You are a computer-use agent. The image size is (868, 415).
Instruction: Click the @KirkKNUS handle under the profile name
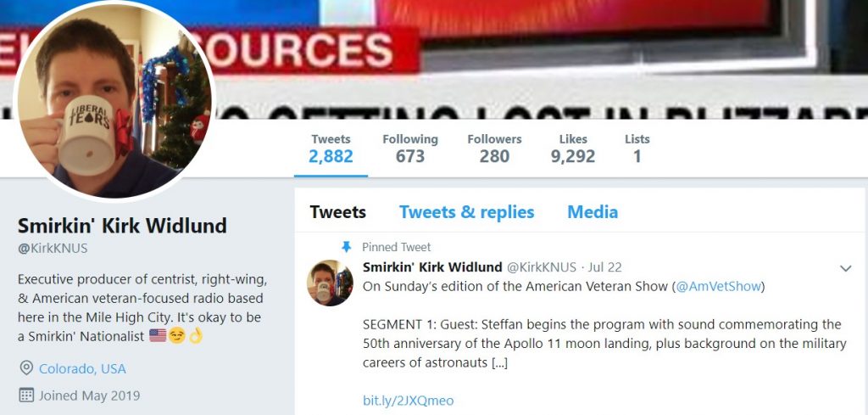pyautogui.click(x=53, y=249)
